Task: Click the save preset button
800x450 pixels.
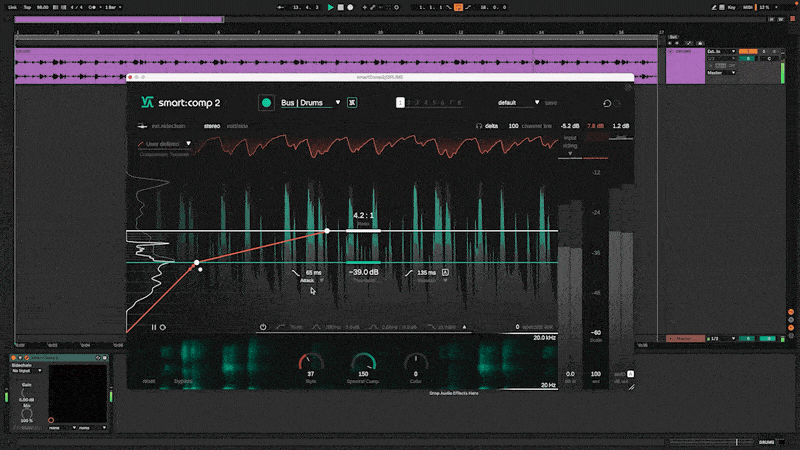Action: [x=551, y=103]
